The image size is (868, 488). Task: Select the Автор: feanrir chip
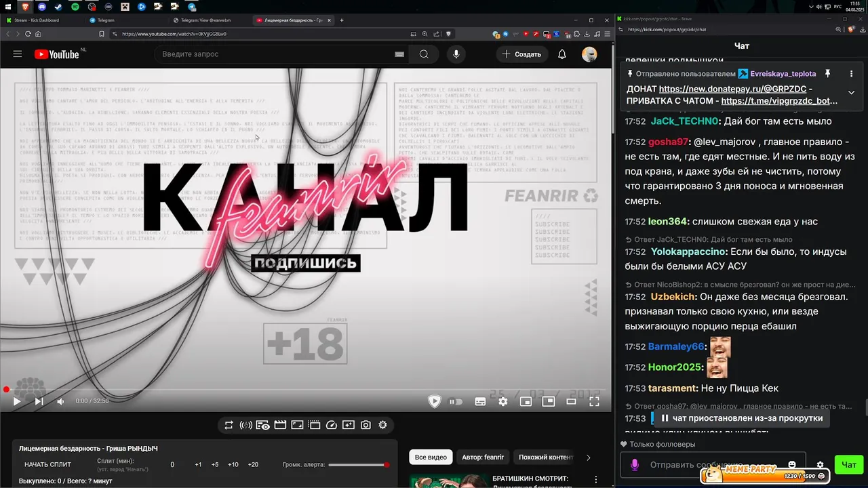(x=483, y=457)
